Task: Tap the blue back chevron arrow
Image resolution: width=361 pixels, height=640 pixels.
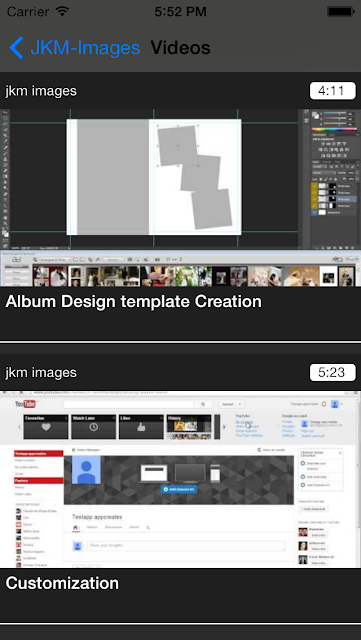Action: 16,48
